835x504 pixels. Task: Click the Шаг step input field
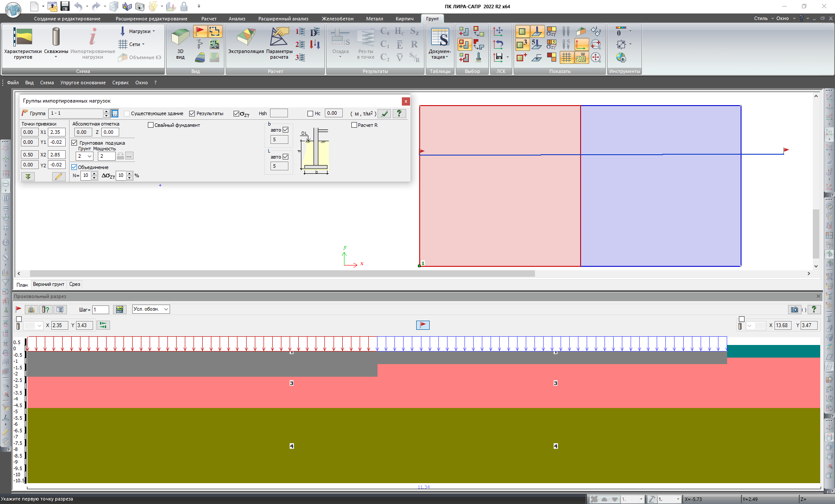pyautogui.click(x=100, y=309)
